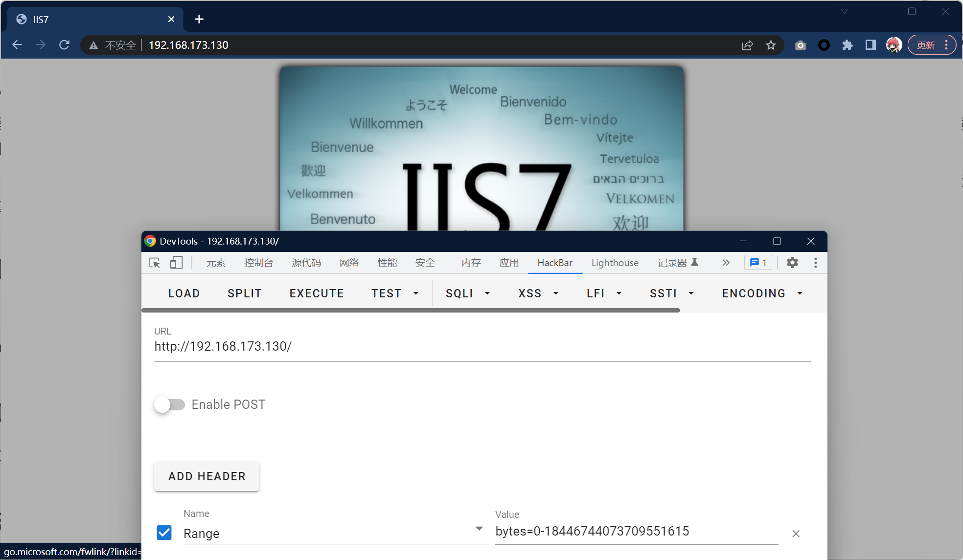The image size is (963, 560).
Task: Uncheck the Range header checkbox
Action: (x=164, y=533)
